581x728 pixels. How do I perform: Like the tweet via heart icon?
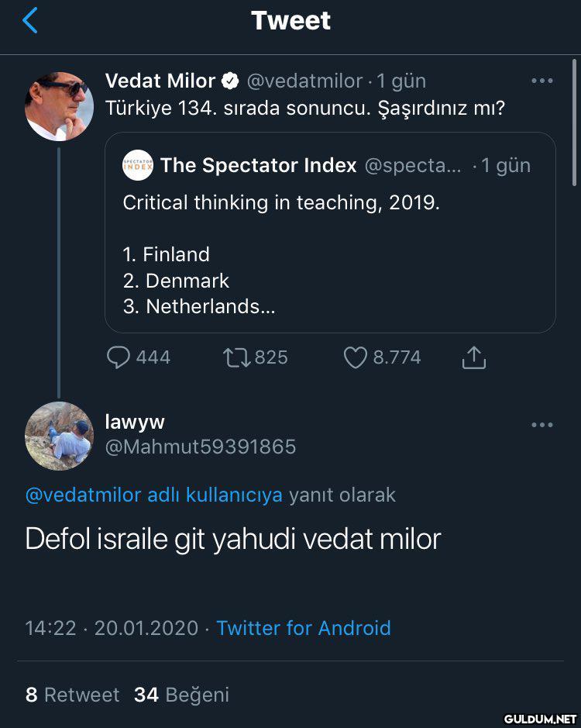click(355, 357)
